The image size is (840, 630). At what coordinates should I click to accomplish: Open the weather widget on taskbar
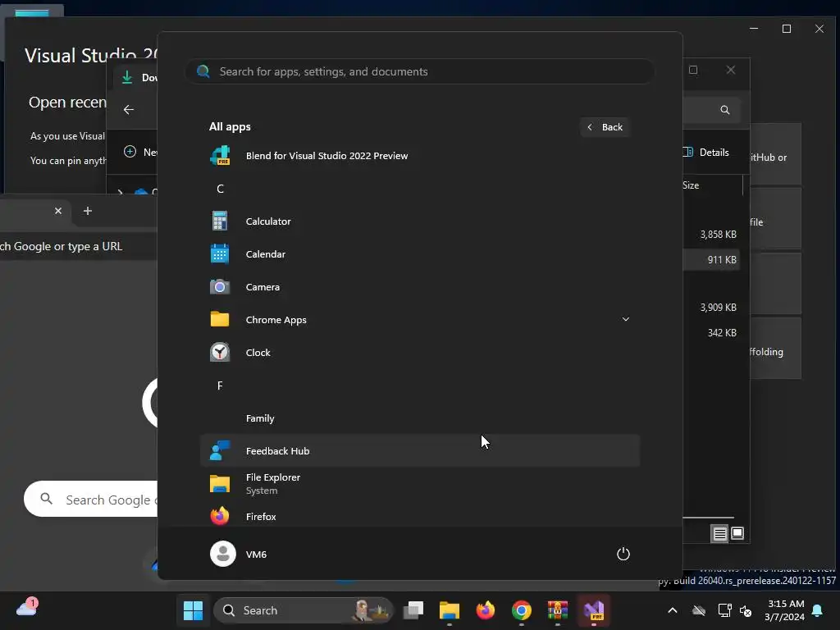click(x=27, y=608)
